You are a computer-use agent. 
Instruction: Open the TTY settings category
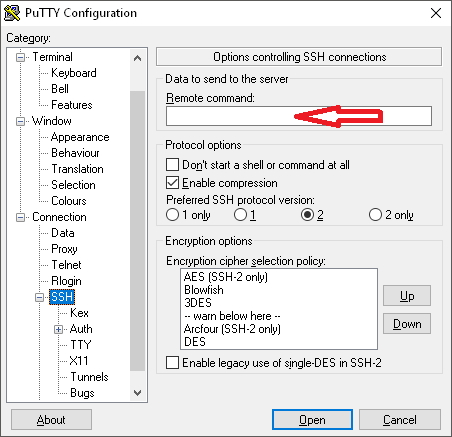point(81,345)
